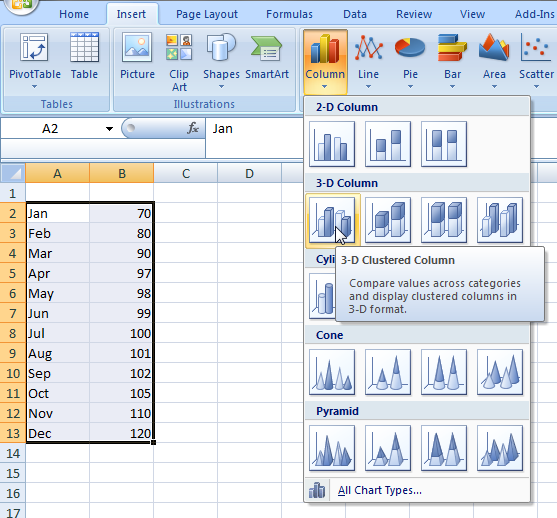Select the 2-D Clustered Column chart icon
Viewport: 557px width, 518px height.
[332, 144]
